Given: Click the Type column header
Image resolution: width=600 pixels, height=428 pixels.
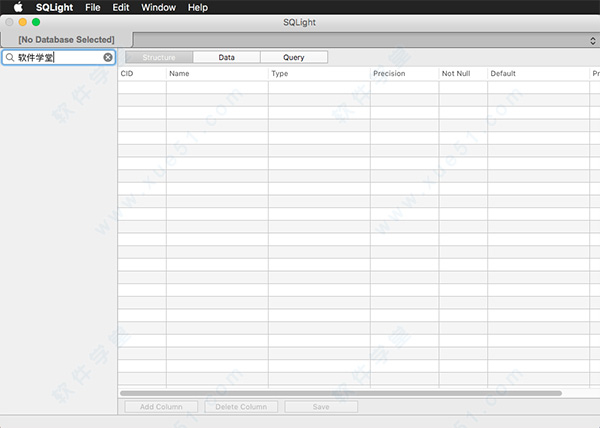Looking at the screenshot, I should [319, 73].
